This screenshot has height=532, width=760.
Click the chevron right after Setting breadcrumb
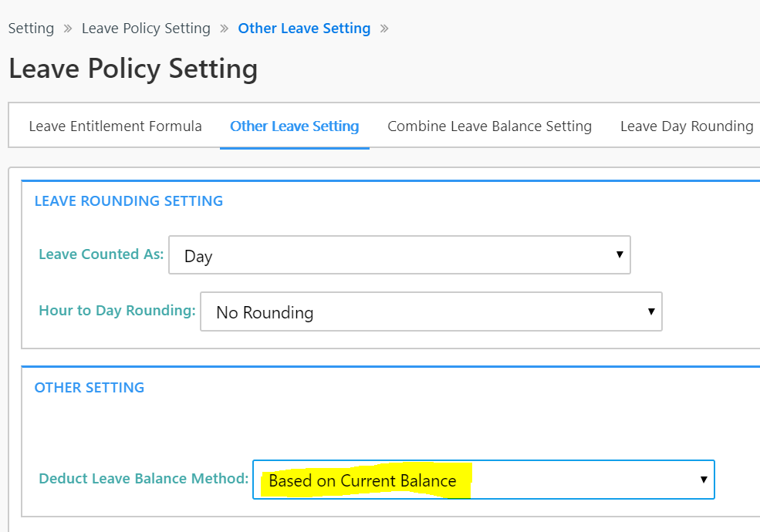click(x=68, y=29)
